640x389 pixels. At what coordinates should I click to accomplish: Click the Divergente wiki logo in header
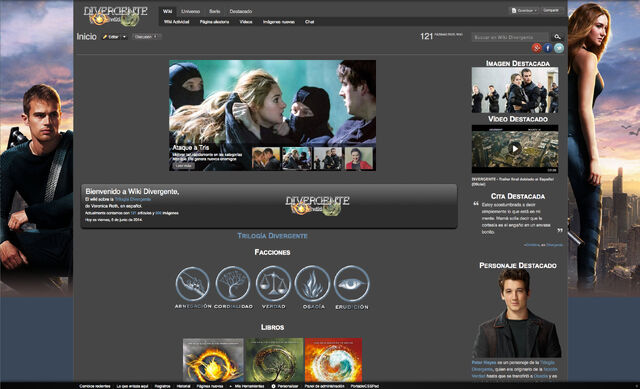[x=116, y=16]
